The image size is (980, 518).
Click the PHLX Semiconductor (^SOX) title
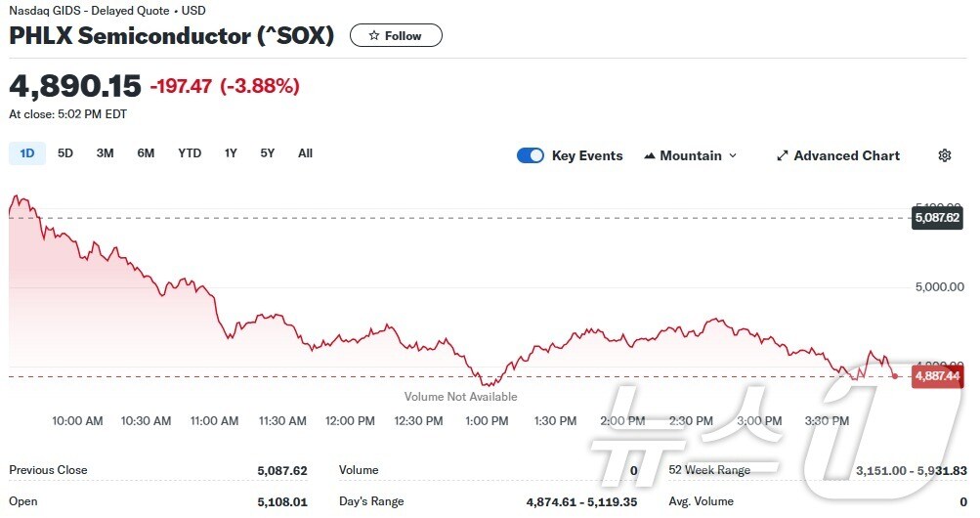coord(172,36)
